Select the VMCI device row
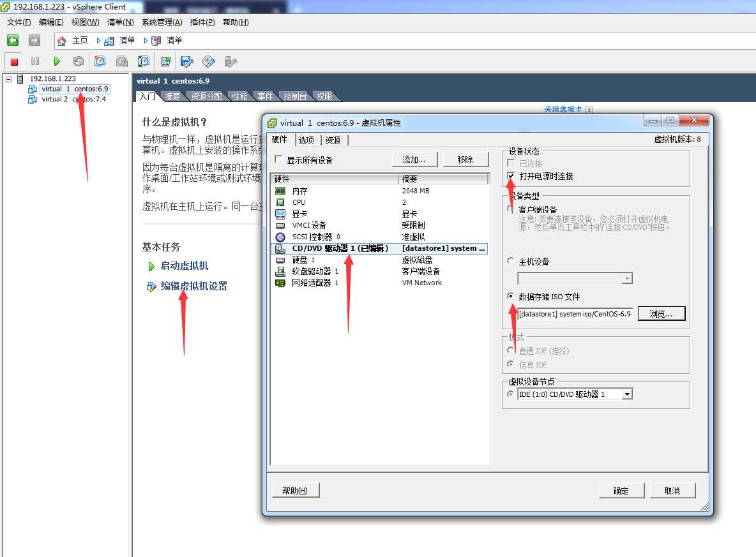Image resolution: width=756 pixels, height=557 pixels. pyautogui.click(x=379, y=225)
